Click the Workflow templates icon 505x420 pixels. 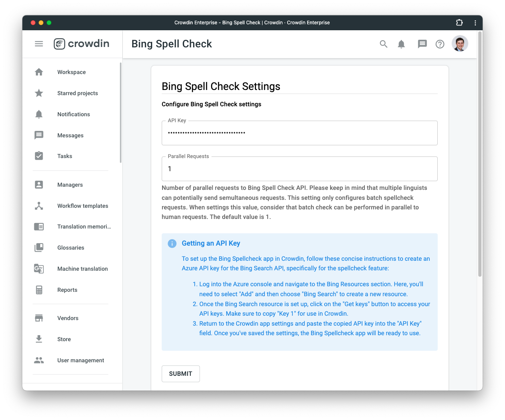(39, 206)
